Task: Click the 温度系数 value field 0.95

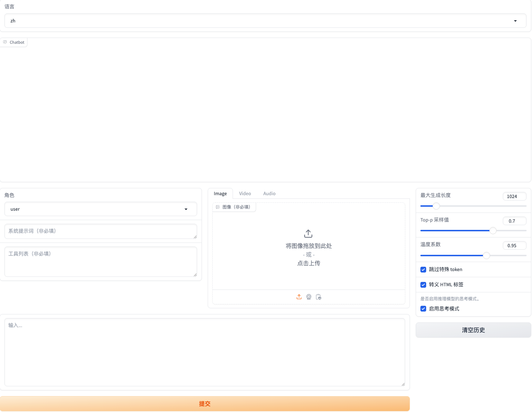Action: click(515, 245)
